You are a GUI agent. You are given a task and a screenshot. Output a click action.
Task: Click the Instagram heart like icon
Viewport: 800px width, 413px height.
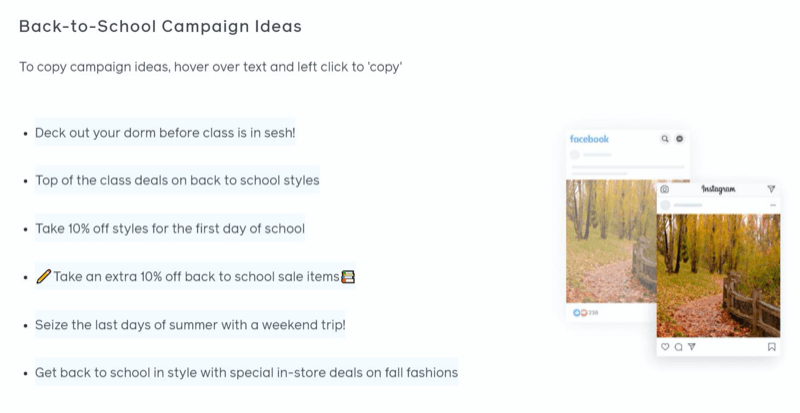pos(665,347)
